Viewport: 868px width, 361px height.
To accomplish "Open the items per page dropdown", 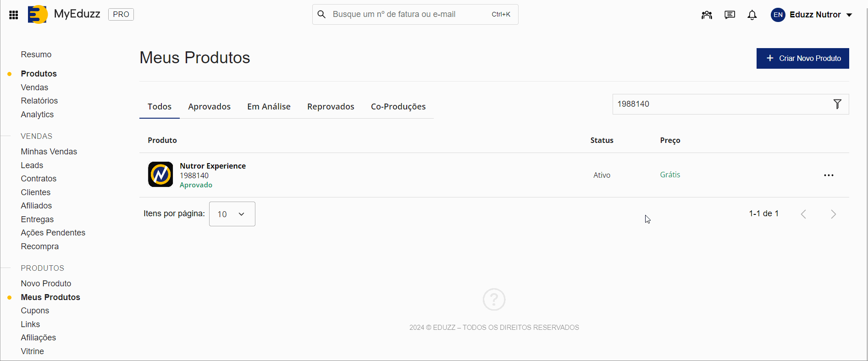I will (x=232, y=214).
